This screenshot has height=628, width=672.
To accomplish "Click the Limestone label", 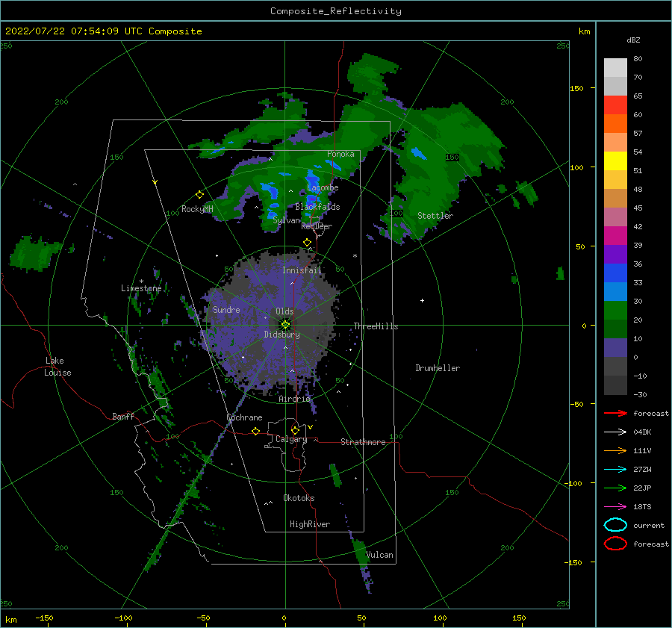I will (141, 288).
